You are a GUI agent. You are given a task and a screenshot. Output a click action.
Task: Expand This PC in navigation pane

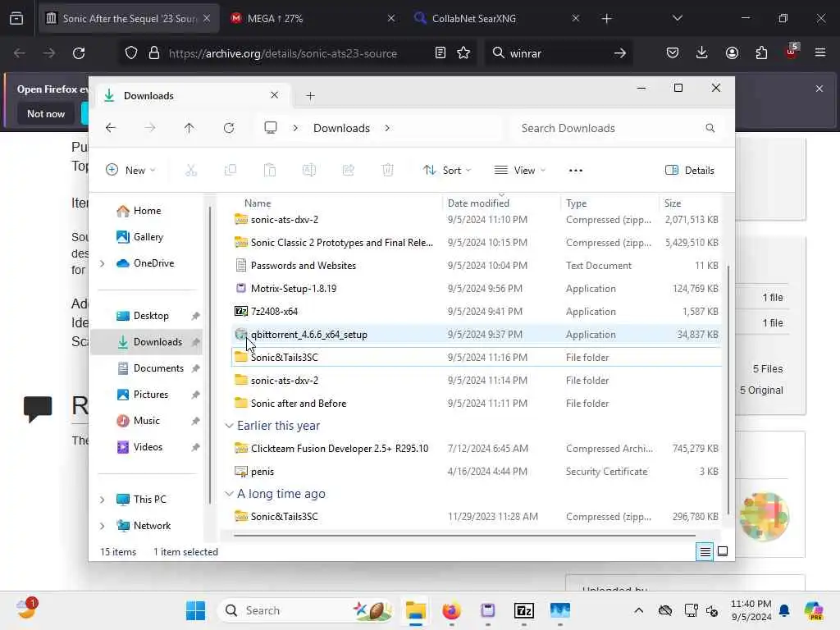click(x=103, y=500)
